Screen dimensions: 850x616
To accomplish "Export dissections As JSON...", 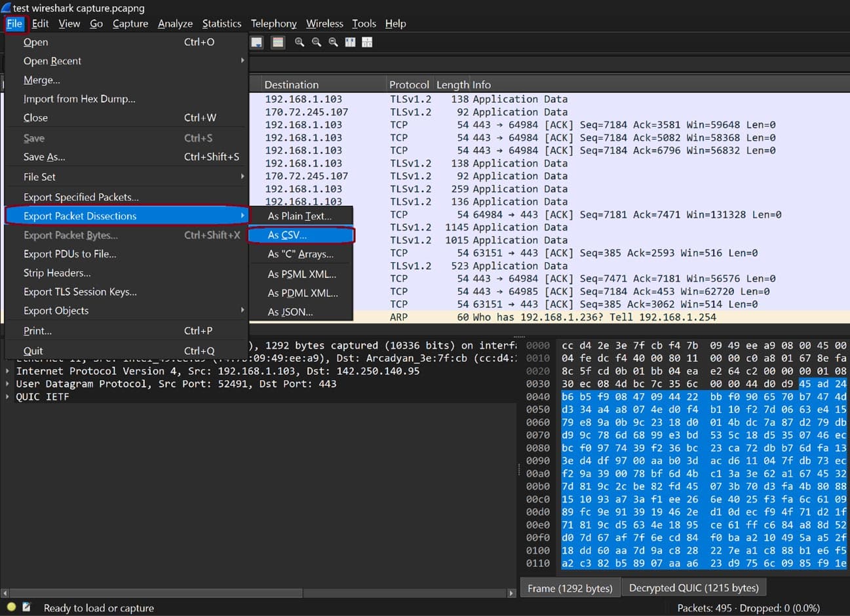I will tap(301, 312).
